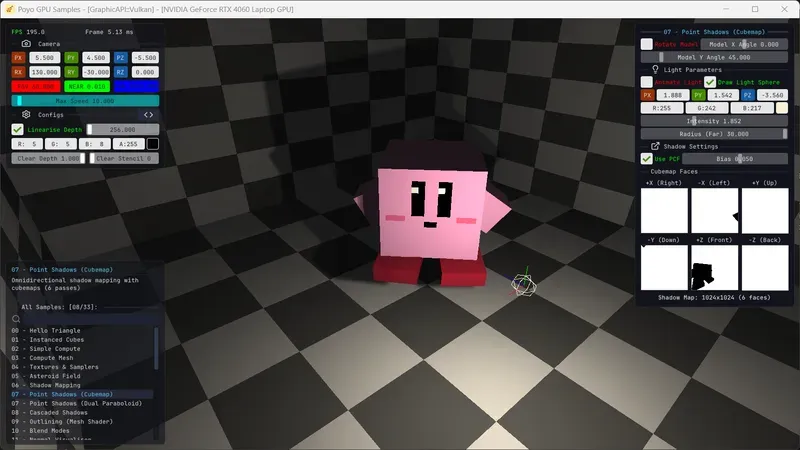Enable the Rotate Model checkbox
The height and width of the screenshot is (450, 800).
pyautogui.click(x=646, y=44)
